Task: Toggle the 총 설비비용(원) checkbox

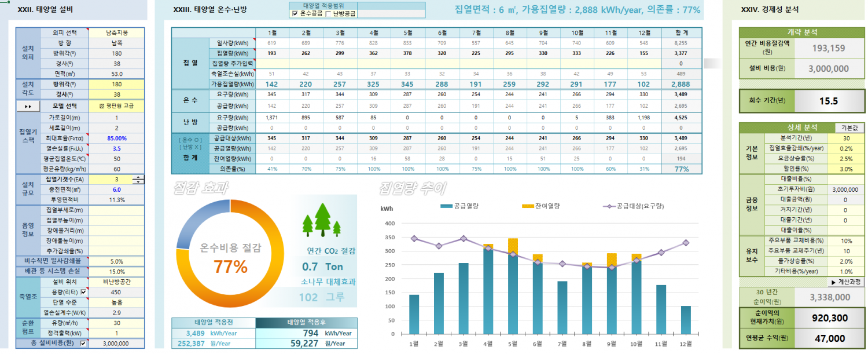Action: 83,343
